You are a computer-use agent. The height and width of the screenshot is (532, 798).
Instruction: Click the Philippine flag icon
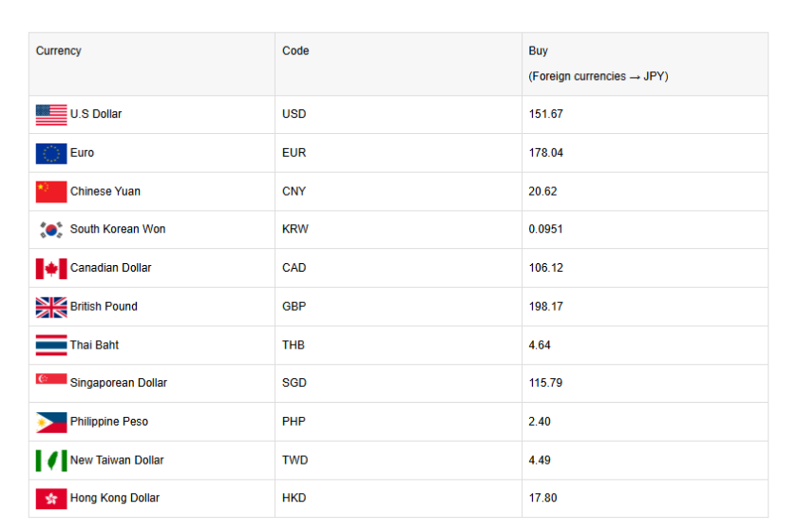click(x=51, y=422)
